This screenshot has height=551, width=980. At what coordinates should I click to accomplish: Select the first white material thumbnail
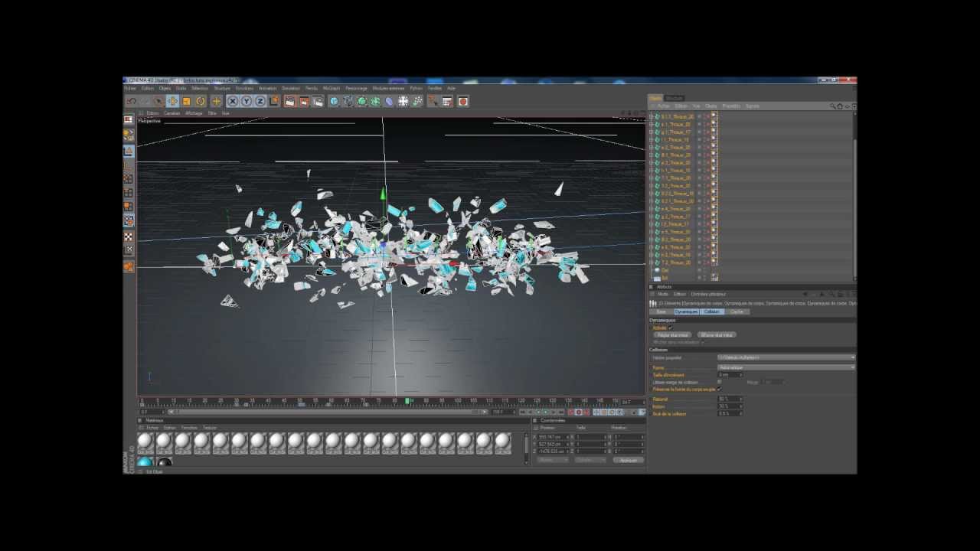(x=145, y=442)
